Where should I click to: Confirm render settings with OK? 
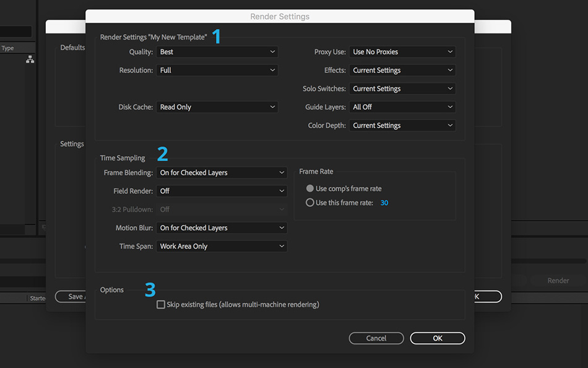(437, 338)
